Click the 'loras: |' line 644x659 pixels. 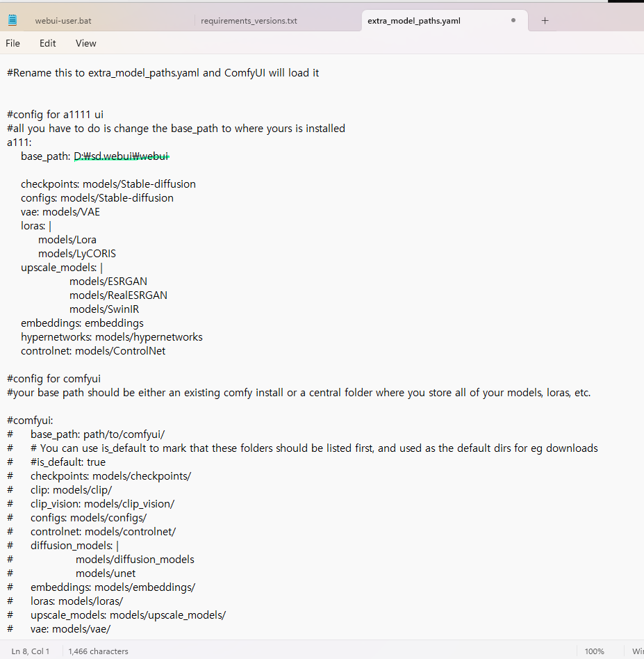click(36, 226)
